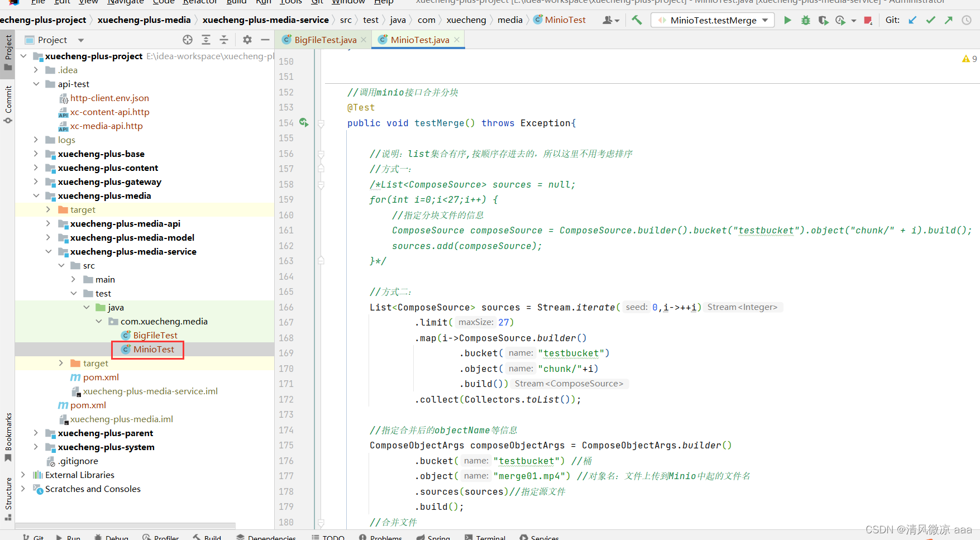Open the Commit side tool window
Screen dimensions: 980x540
coord(8,104)
